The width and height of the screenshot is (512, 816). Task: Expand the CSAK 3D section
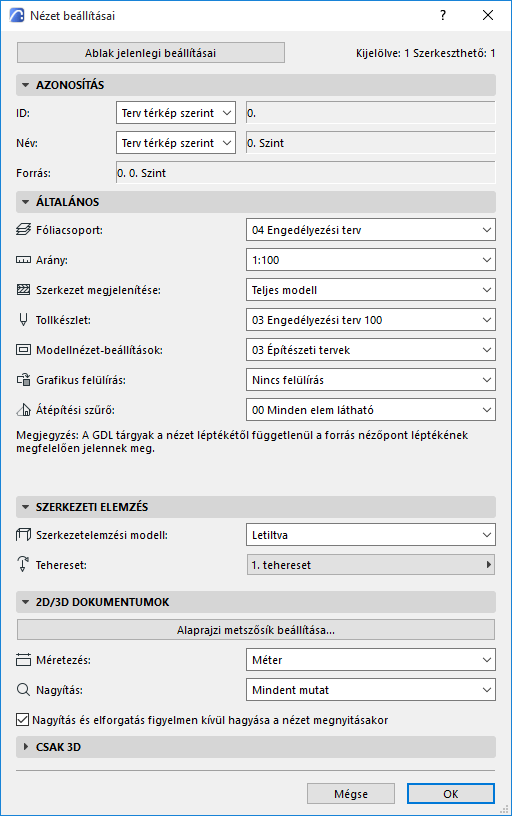25,747
